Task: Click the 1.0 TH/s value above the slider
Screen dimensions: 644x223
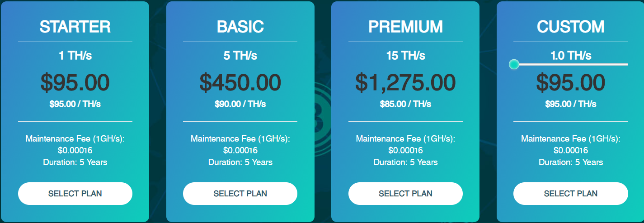Action: [x=571, y=56]
